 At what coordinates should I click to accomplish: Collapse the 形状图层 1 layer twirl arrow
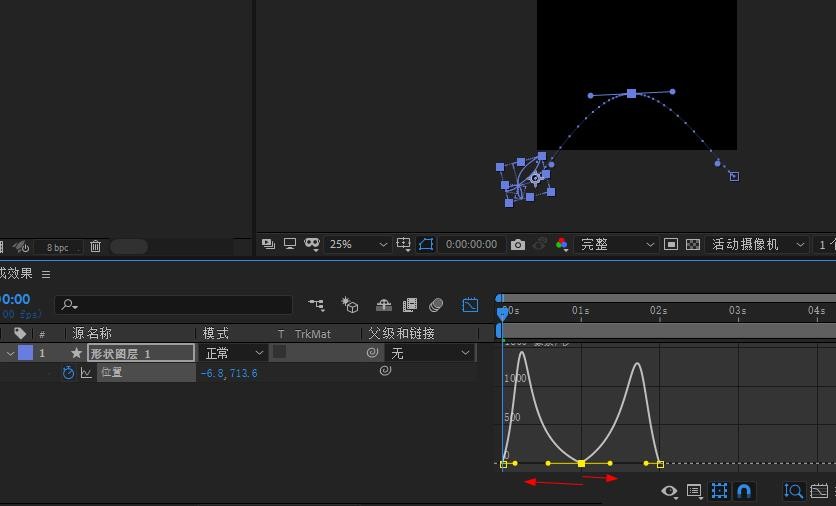coord(10,353)
